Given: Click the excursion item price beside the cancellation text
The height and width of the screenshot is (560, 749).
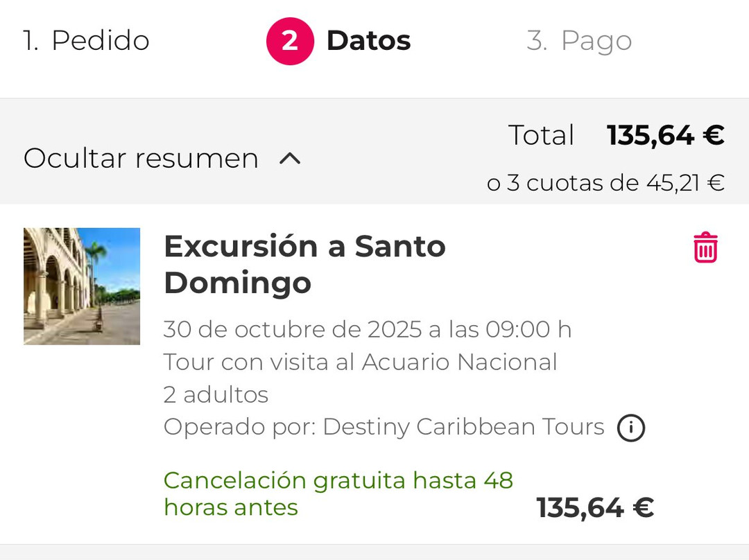Looking at the screenshot, I should pyautogui.click(x=595, y=508).
